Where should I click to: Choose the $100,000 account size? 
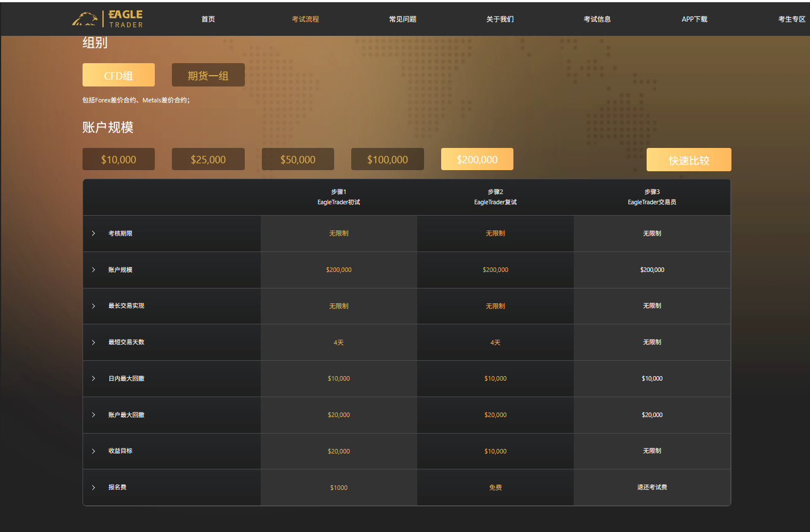tap(388, 159)
